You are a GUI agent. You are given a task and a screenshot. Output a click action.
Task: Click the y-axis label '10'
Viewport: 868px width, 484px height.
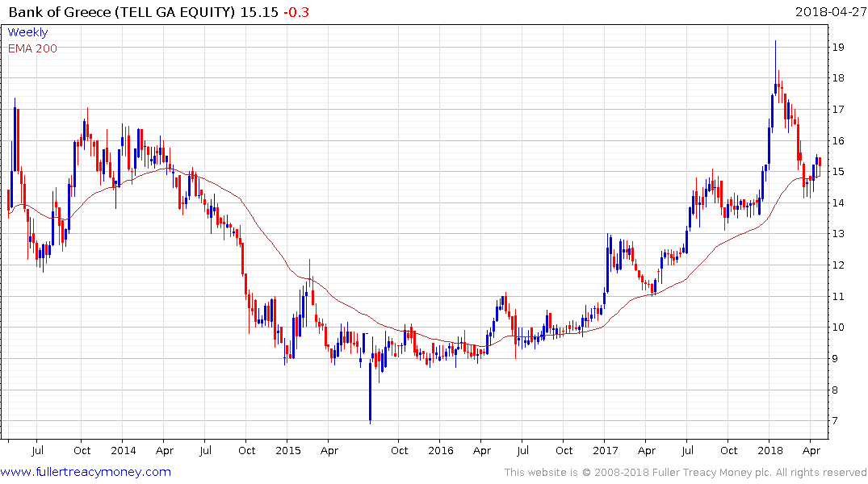[x=838, y=328]
